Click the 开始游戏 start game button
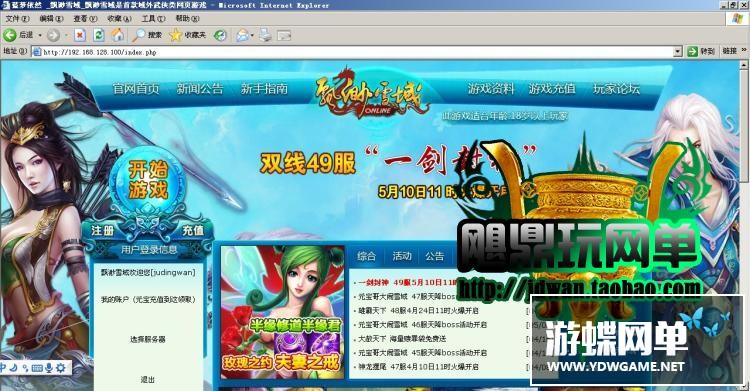The height and width of the screenshot is (391, 750). 148,179
